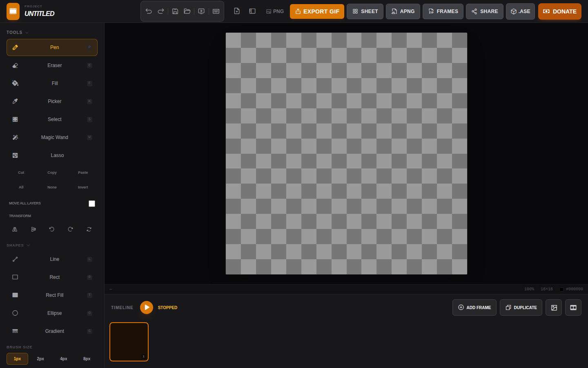
Task: Enable the Move All Layers checkbox
Action: (92, 204)
